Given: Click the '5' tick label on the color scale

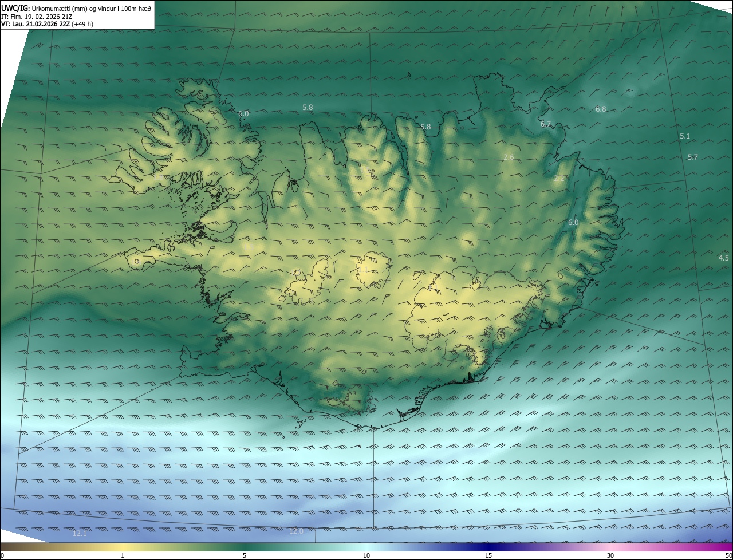Looking at the screenshot, I should (245, 555).
